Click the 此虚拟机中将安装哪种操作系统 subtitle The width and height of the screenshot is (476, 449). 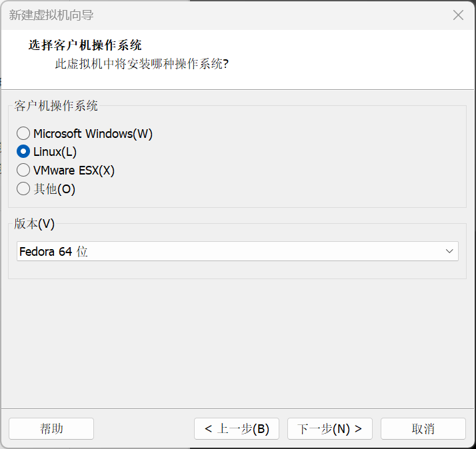(141, 65)
